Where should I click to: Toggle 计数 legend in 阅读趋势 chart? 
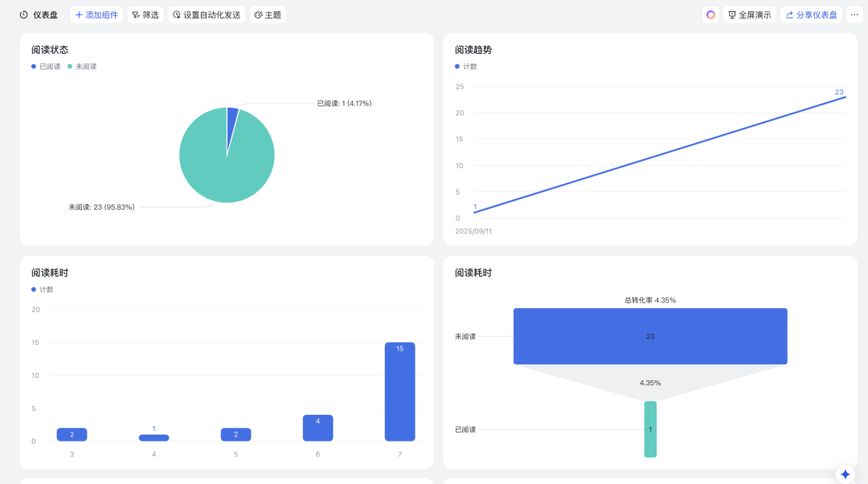(466, 67)
